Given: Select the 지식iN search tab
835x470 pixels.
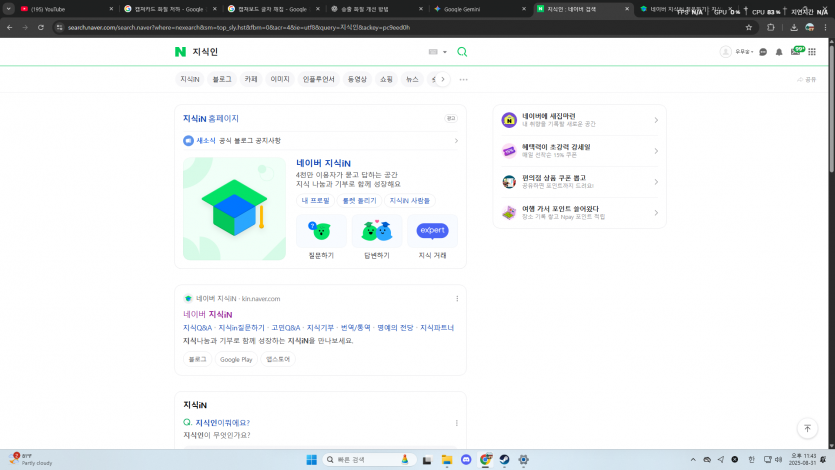Looking at the screenshot, I should coord(190,79).
